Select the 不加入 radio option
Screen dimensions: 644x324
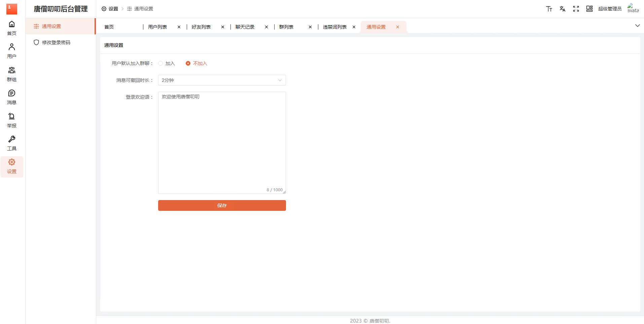188,63
